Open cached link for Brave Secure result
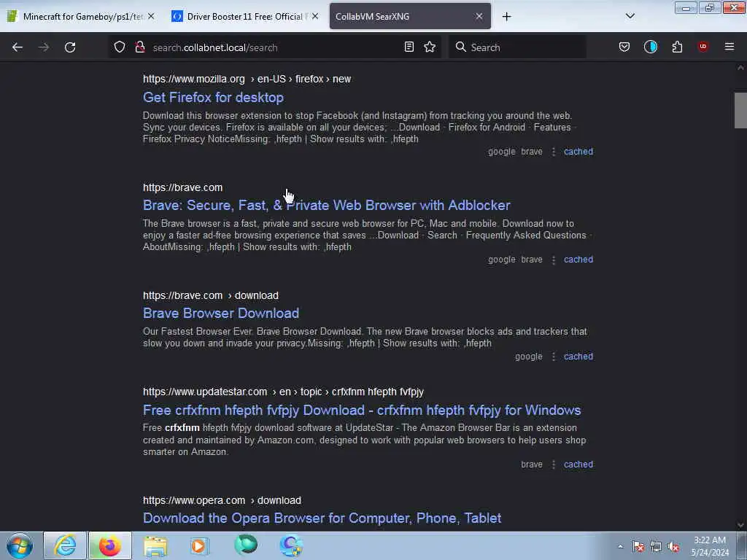The height and width of the screenshot is (560, 747). 578,260
